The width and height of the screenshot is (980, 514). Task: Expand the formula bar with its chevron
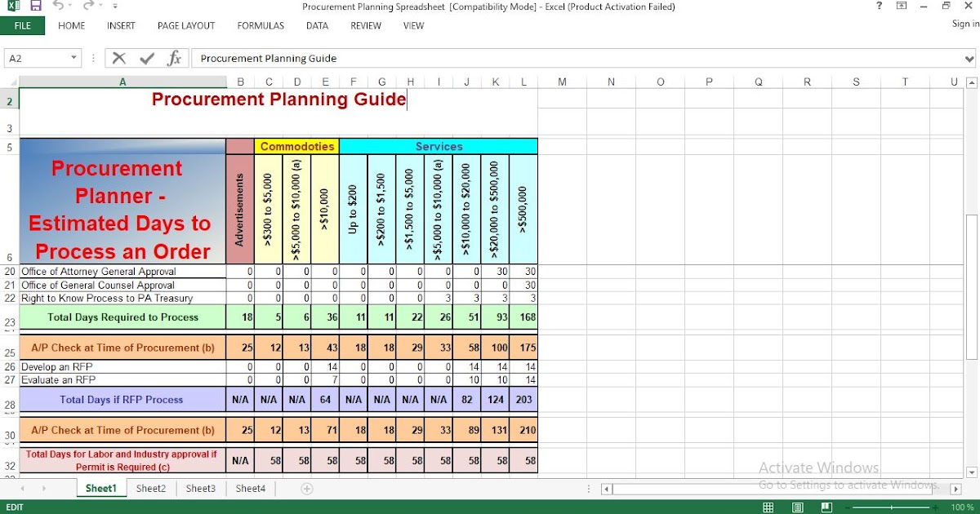point(969,58)
